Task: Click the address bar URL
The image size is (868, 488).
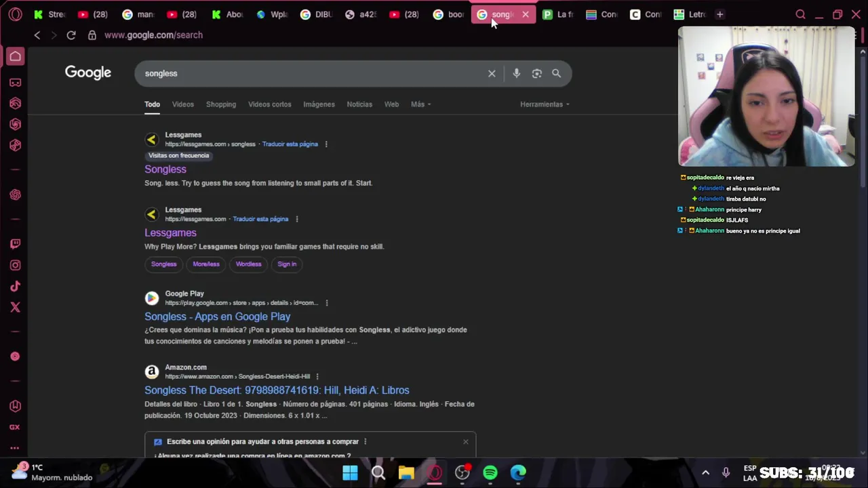Action: click(153, 35)
